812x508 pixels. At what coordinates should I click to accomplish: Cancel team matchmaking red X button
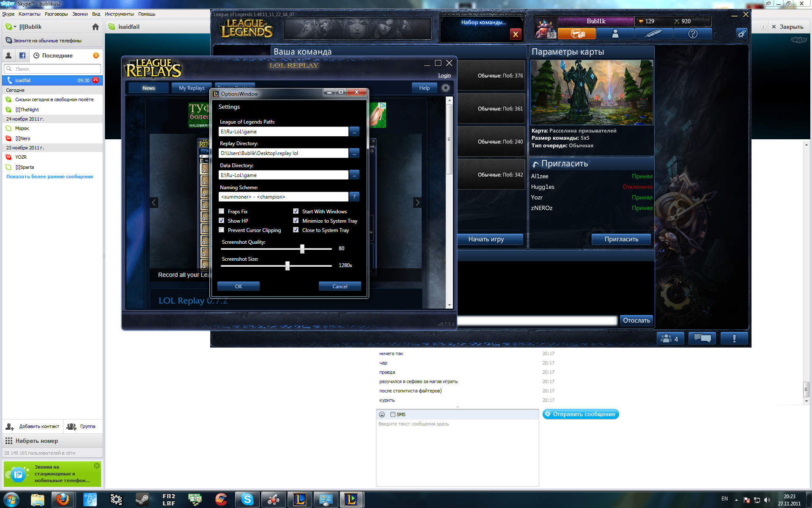coord(515,35)
